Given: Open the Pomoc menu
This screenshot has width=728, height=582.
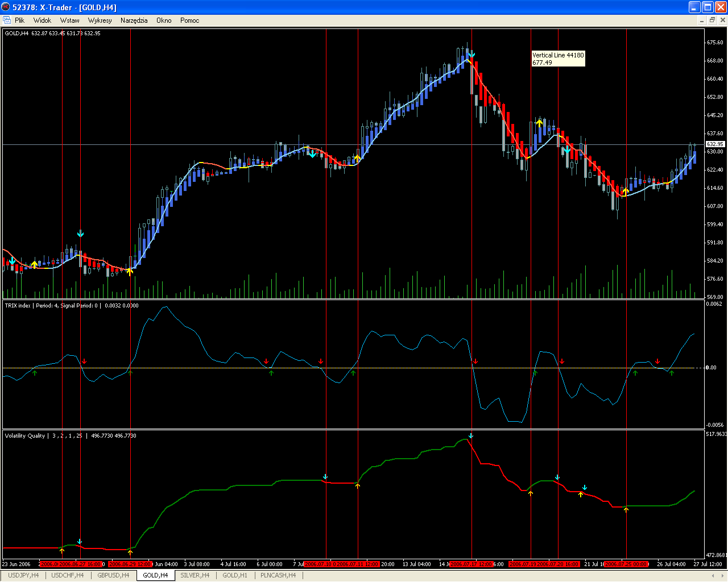Looking at the screenshot, I should click(x=189, y=20).
